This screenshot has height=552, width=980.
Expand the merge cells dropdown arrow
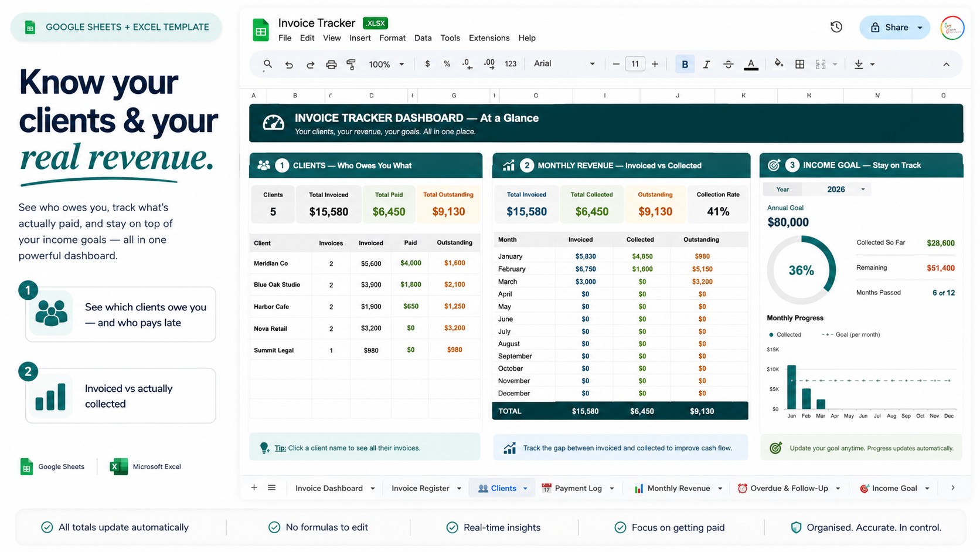[x=835, y=65]
